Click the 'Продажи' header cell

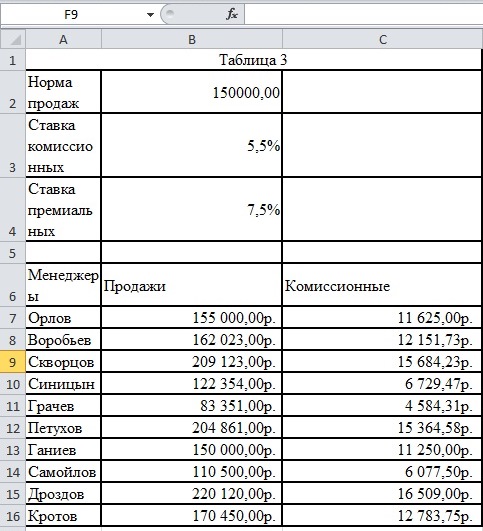[191, 285]
